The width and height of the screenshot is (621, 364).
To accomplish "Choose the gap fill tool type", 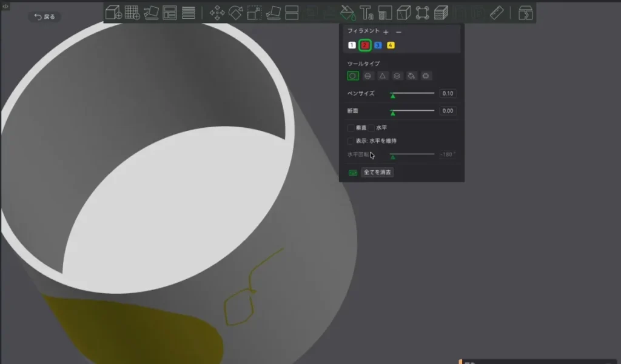I will 426,76.
